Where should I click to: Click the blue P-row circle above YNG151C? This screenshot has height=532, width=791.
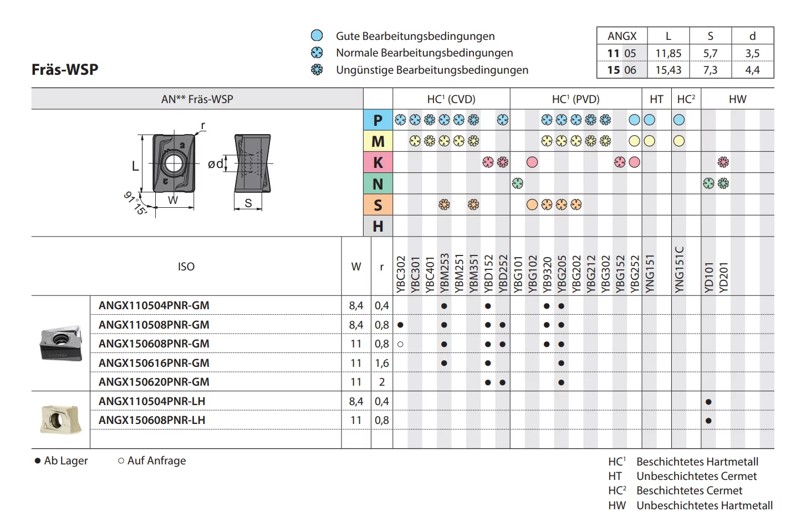coord(679,120)
